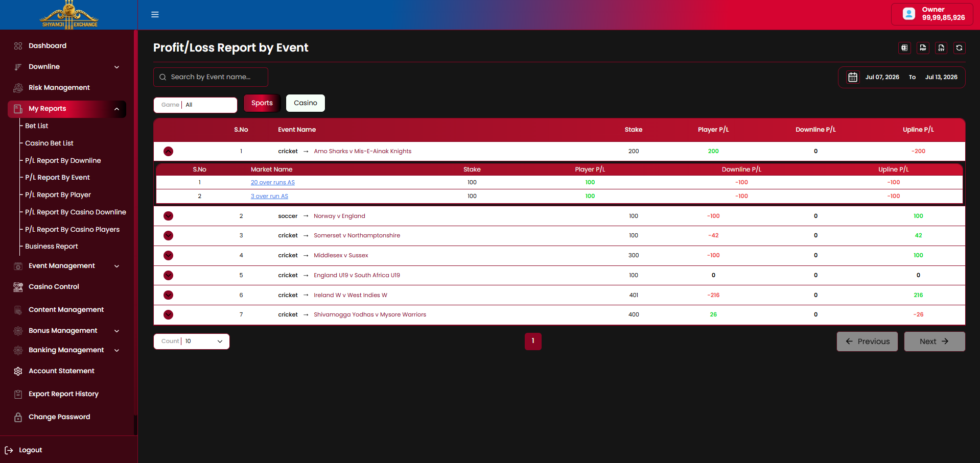Export report as Excel file
The width and height of the screenshot is (980, 463).
click(x=904, y=47)
